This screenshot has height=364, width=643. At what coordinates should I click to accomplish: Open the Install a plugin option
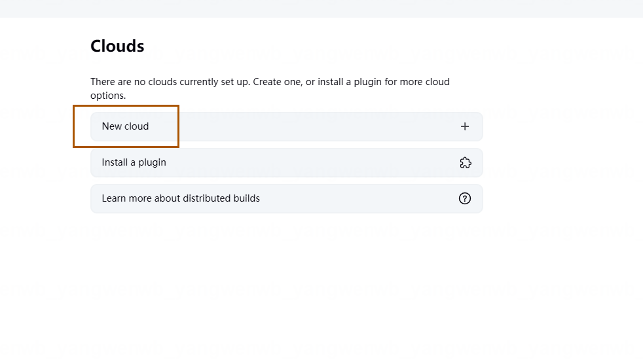[x=286, y=163]
